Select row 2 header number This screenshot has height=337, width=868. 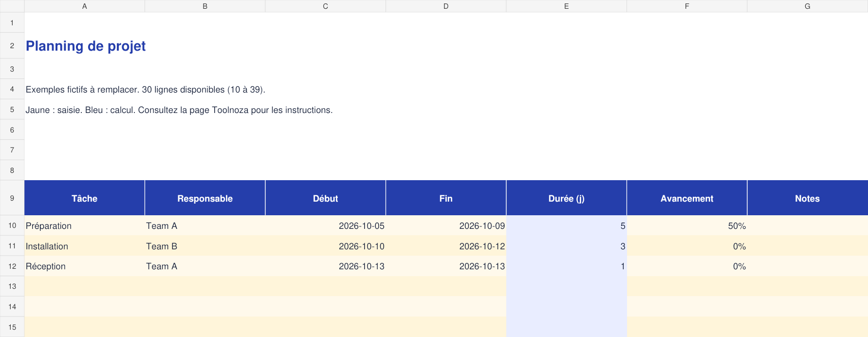12,46
